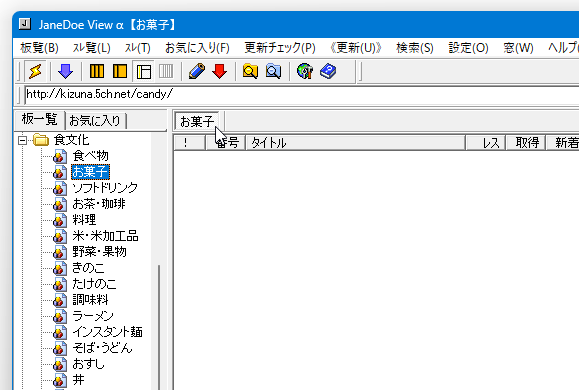Screen dimensions: 579x390
Task: Open the 設定(O) menu
Action: [468, 48]
